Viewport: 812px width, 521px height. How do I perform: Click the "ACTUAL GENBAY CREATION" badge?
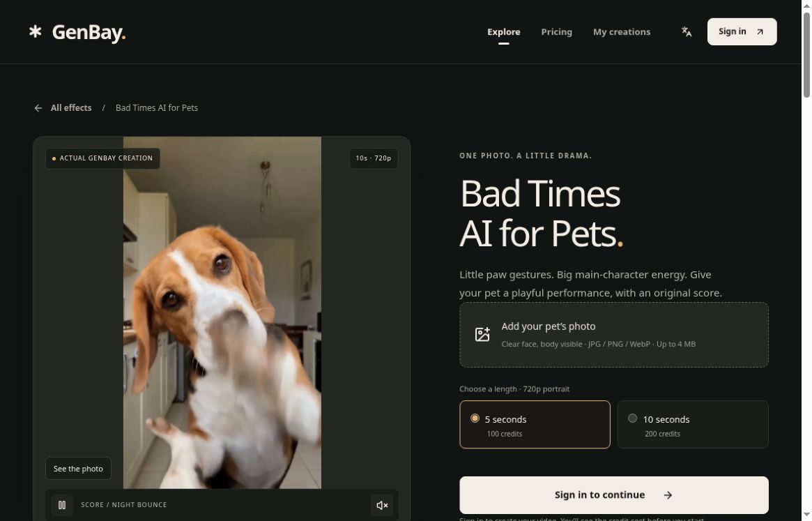[102, 158]
